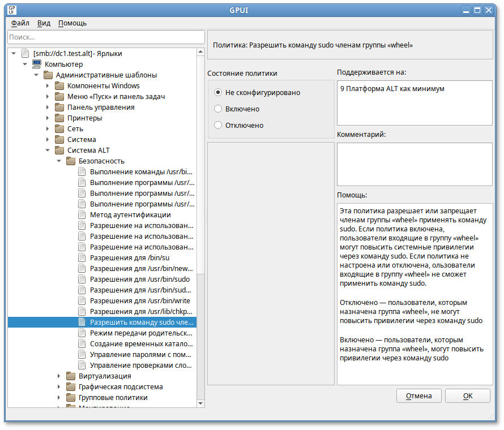Image resolution: width=504 pixels, height=430 pixels.
Task: Expand the Графическая подсистема node
Action: [x=59, y=387]
